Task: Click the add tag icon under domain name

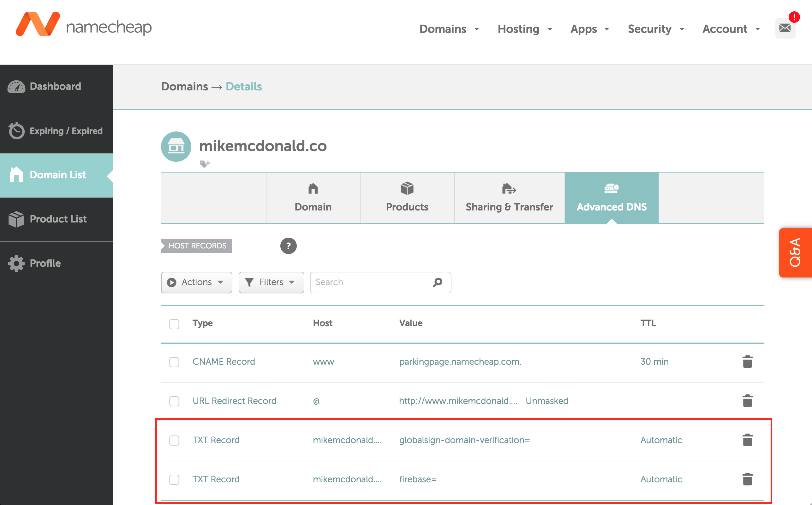Action: click(205, 164)
